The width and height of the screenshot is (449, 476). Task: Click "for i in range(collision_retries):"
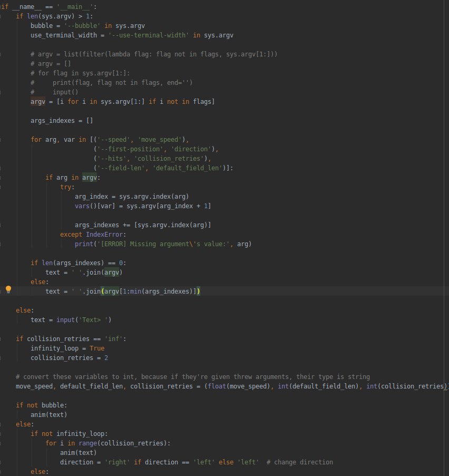[108, 443]
